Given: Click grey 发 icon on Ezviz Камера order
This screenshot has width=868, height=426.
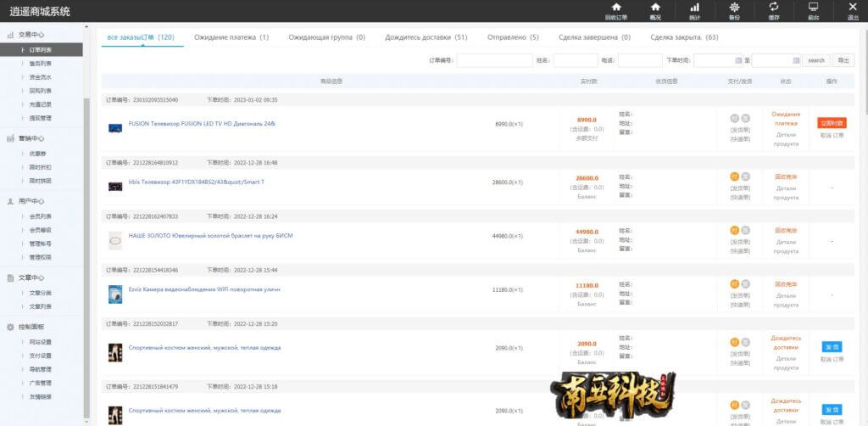Looking at the screenshot, I should tap(745, 283).
